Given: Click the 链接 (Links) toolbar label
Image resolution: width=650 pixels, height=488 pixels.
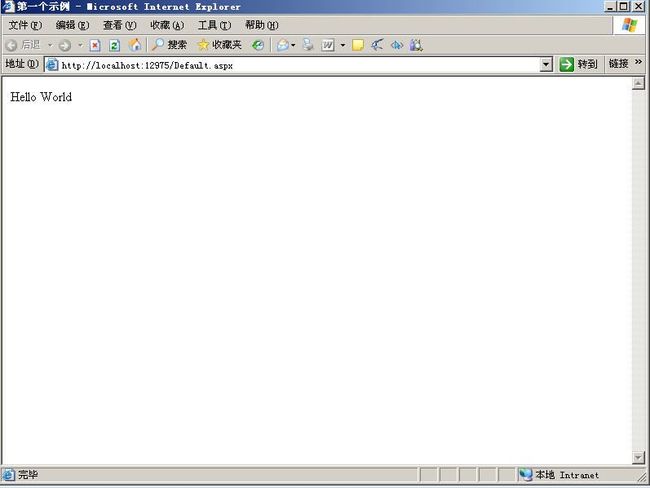Looking at the screenshot, I should point(618,64).
